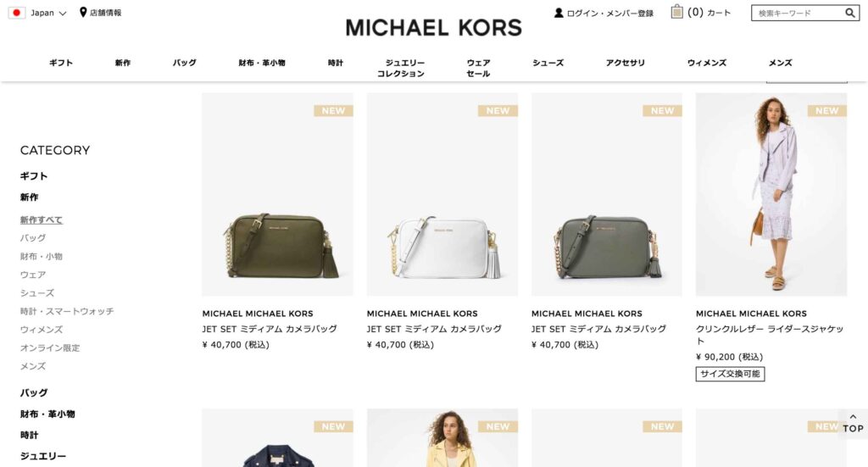The width and height of the screenshot is (868, 467).
Task: Expand バッグ category in sidebar
Action: pos(34,393)
